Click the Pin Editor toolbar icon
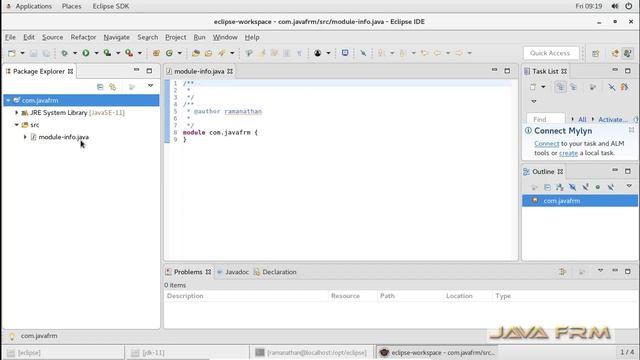The image size is (640, 360). pyautogui.click(x=363, y=53)
